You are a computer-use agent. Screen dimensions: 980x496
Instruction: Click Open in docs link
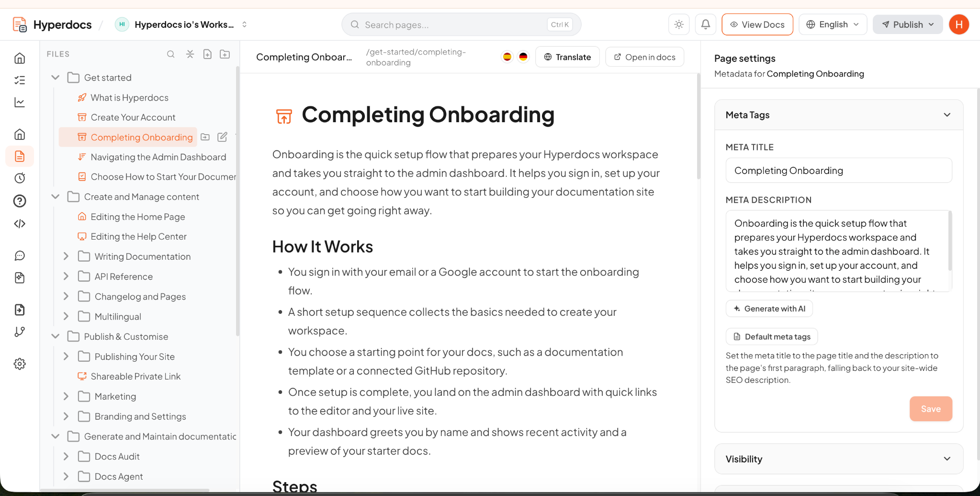[644, 57]
